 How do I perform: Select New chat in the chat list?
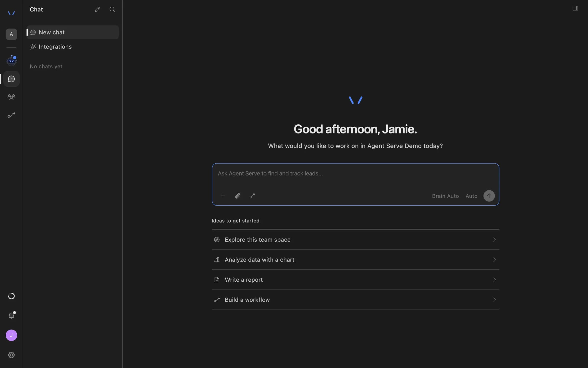73,32
